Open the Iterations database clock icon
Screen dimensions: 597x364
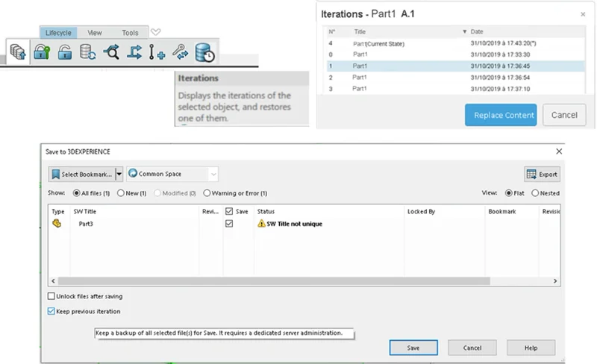click(204, 53)
